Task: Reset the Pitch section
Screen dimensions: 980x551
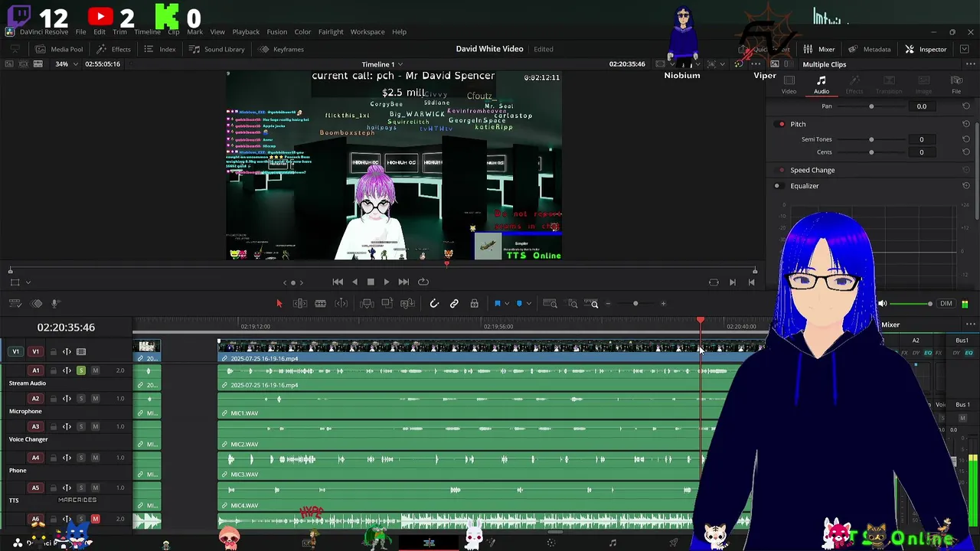Action: (966, 124)
